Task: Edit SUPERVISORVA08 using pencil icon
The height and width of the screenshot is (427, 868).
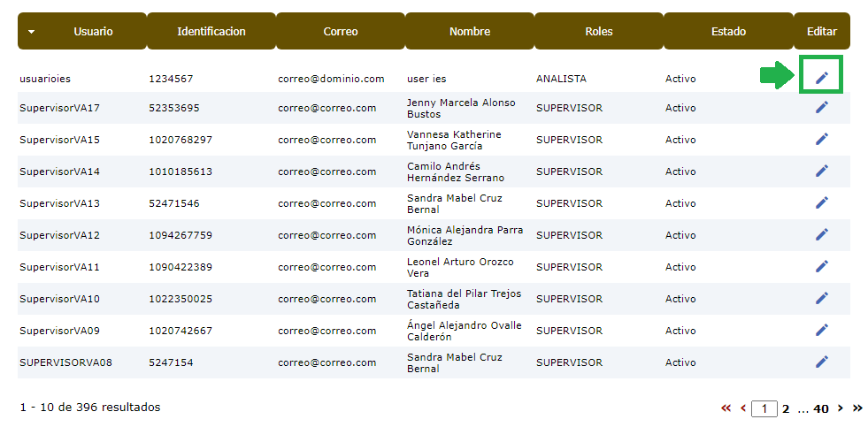Action: (821, 362)
